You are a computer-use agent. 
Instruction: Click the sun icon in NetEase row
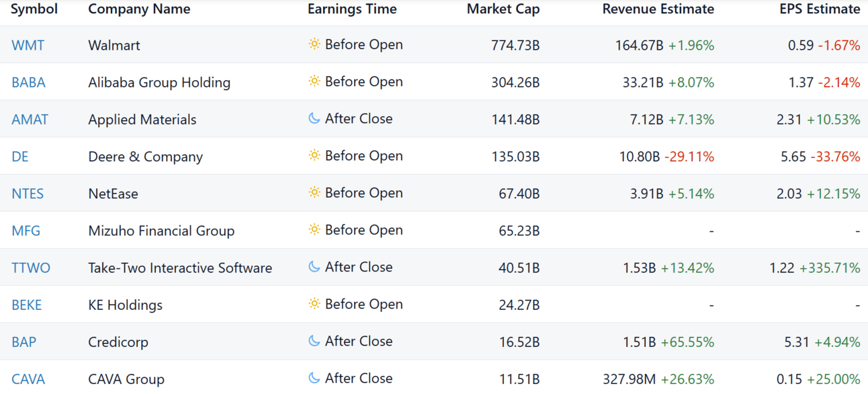tap(314, 192)
